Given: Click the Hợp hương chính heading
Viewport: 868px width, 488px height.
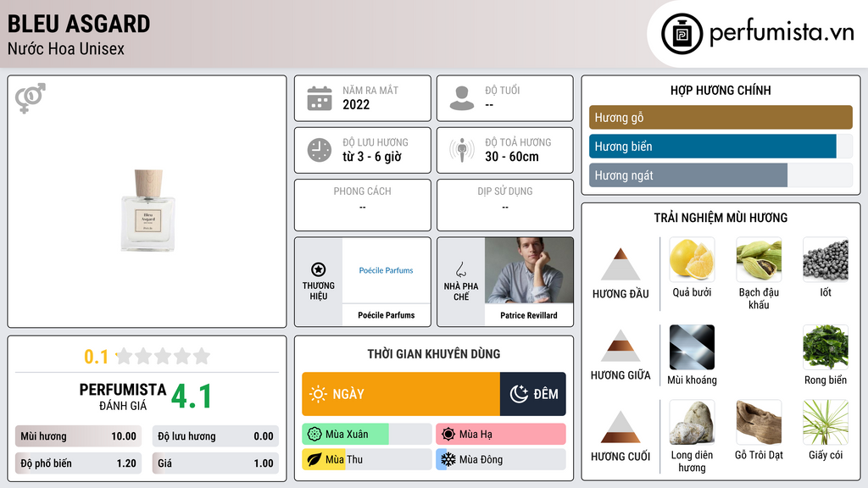Looking at the screenshot, I should click(721, 90).
